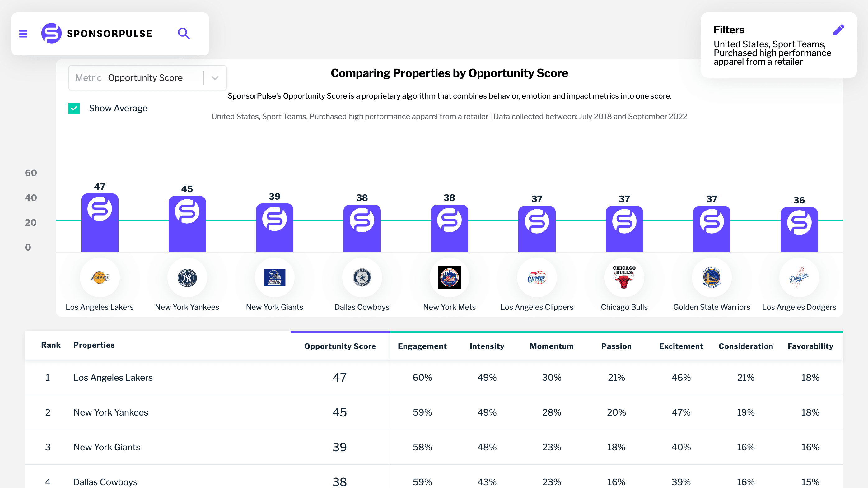Click the New York Mets logo
Image resolution: width=868 pixels, height=488 pixels.
pos(449,277)
